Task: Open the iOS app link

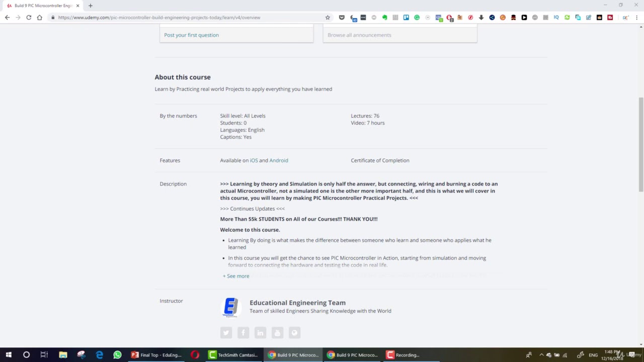Action: pyautogui.click(x=254, y=160)
